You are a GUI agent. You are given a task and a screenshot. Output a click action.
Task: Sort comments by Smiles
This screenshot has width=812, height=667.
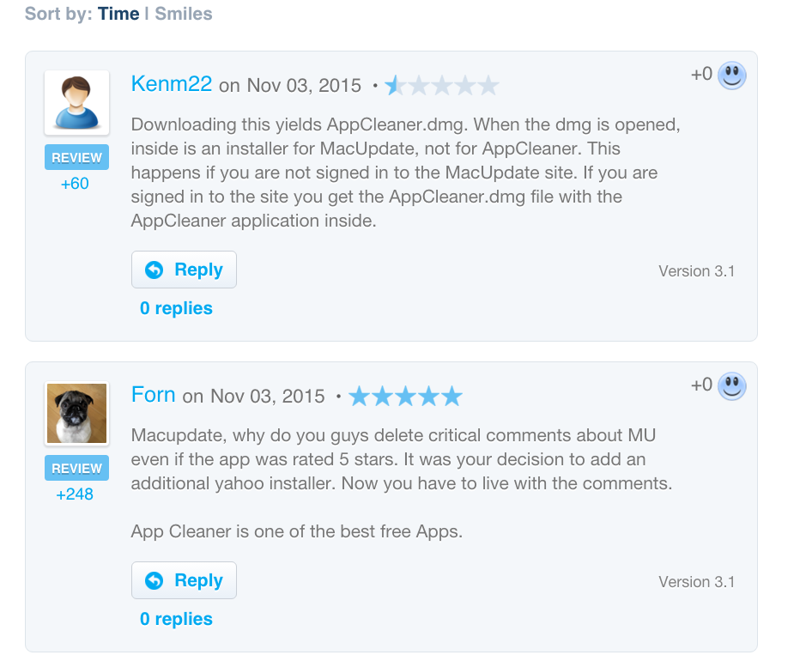pos(184,14)
